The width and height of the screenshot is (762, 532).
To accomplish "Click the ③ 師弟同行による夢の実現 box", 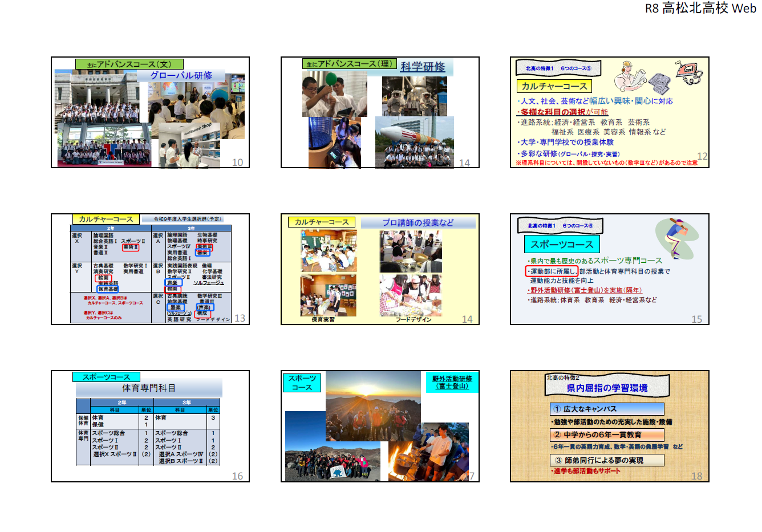I will coord(607,460).
